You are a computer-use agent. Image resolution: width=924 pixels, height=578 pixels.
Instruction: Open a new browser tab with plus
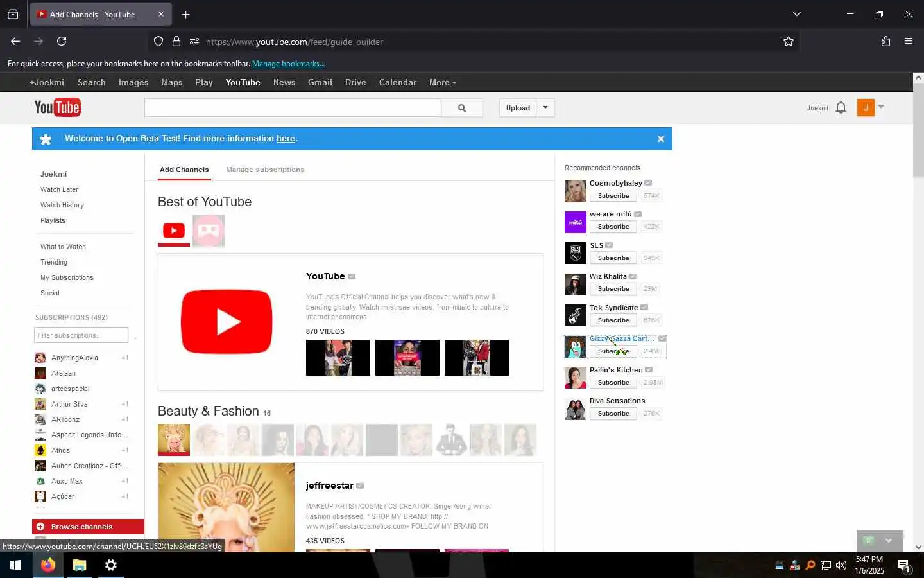(x=186, y=14)
